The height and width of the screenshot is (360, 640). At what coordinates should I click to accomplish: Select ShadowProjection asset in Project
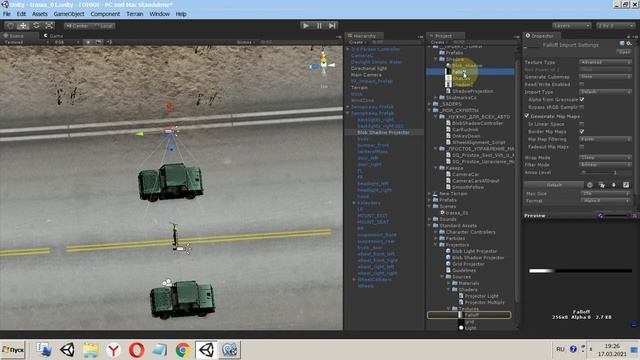pos(473,91)
